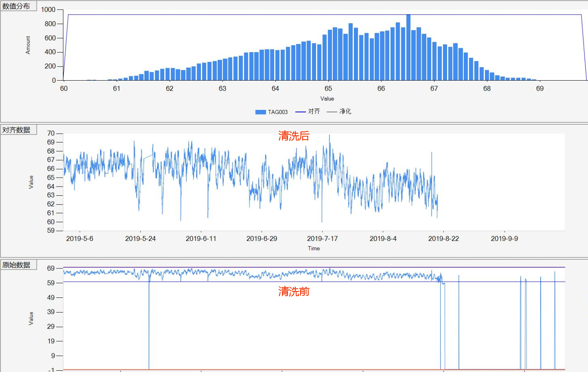The image size is (588, 372).
Task: Select the 2019-7-17 time axis label
Action: pyautogui.click(x=322, y=238)
